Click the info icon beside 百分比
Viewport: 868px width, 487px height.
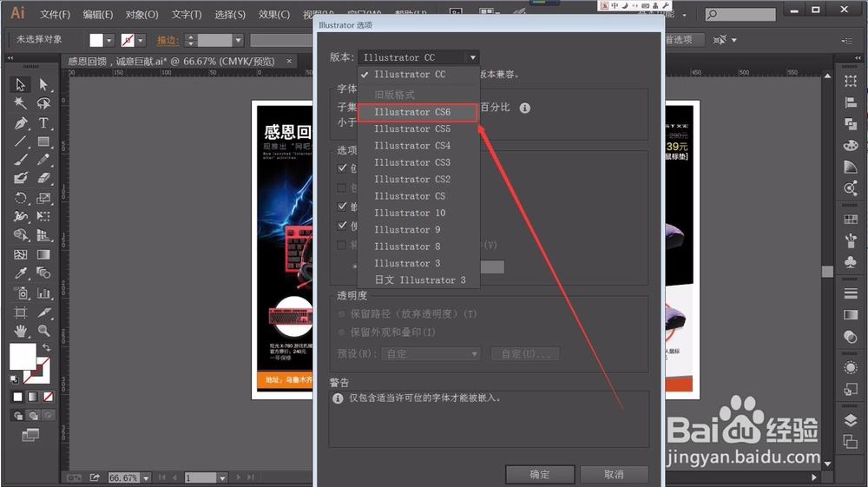[x=525, y=108]
